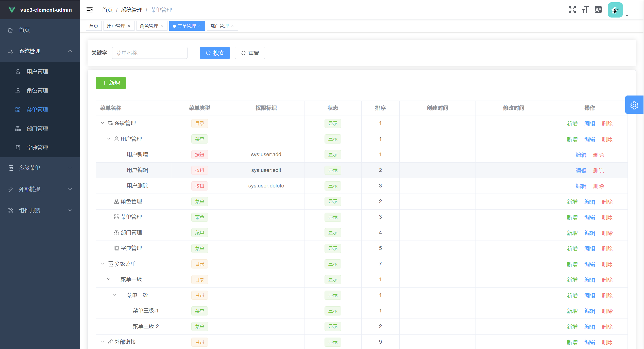The image size is (644, 349).
Task: Expand the 外部链接 sidebar menu
Action: [40, 189]
